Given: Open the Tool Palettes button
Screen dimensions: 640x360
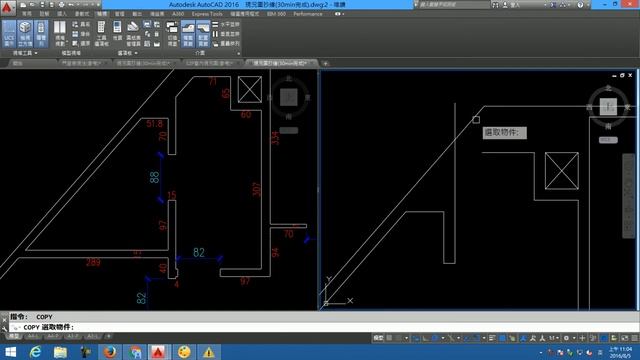Looking at the screenshot, I should tap(101, 34).
